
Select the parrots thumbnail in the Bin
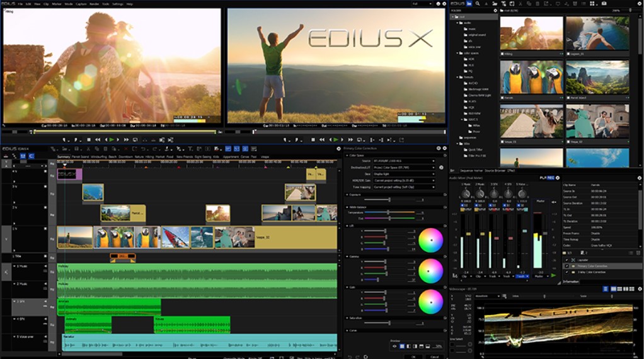(x=531, y=77)
